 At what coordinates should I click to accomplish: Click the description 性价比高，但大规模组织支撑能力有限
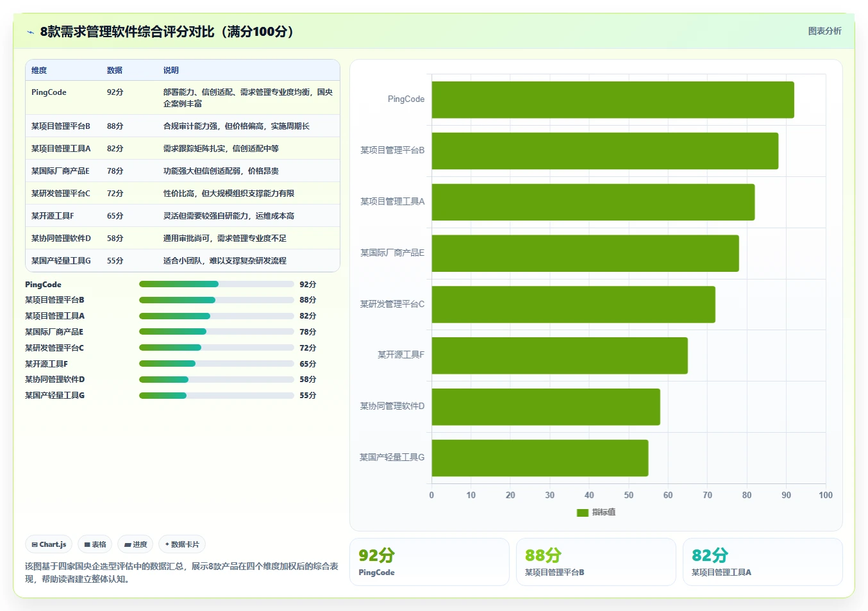(x=229, y=194)
